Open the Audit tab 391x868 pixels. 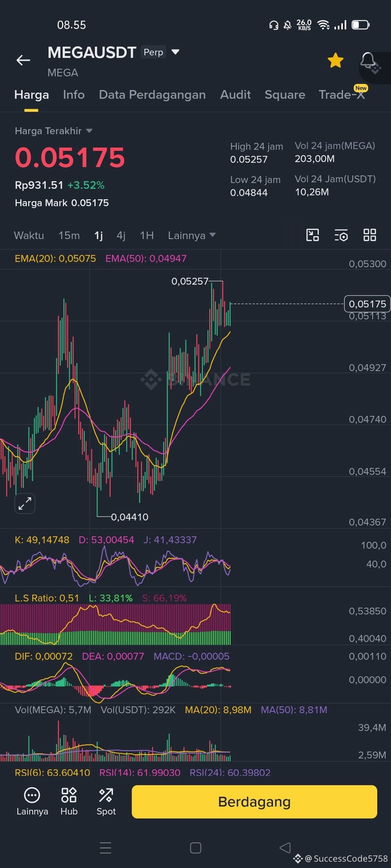click(x=235, y=95)
